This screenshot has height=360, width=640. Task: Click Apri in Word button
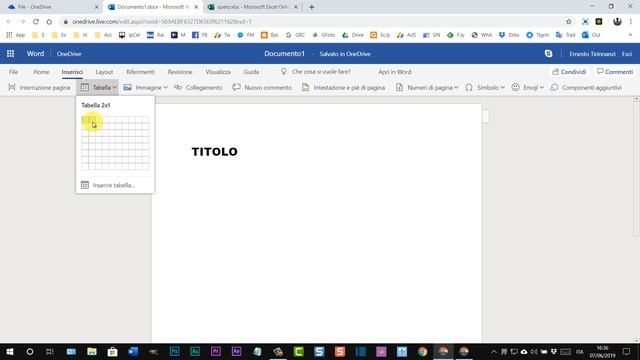pyautogui.click(x=395, y=72)
